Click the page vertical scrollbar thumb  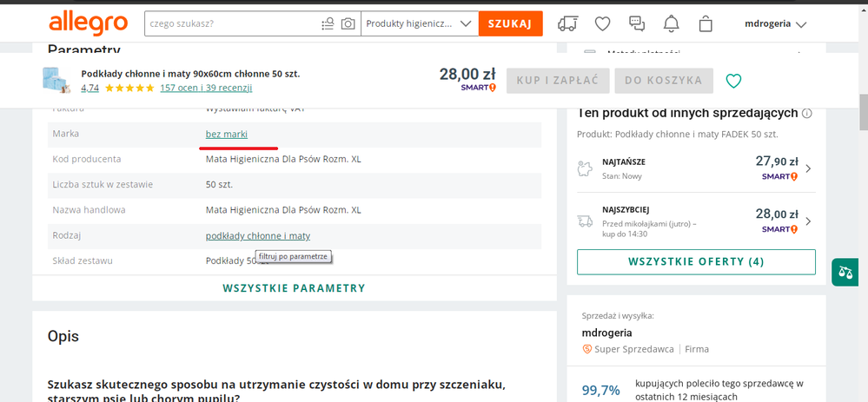863,112
